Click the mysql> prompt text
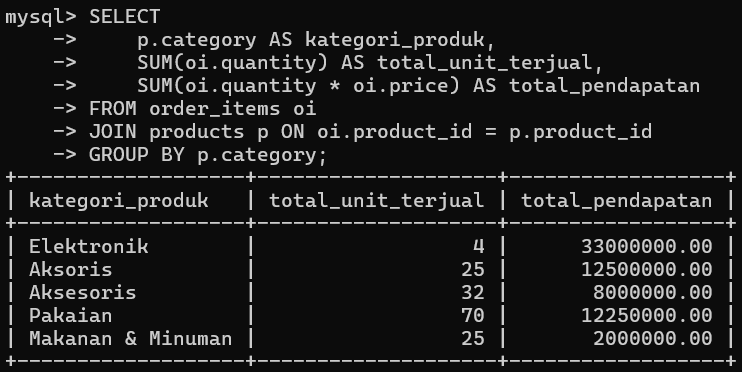The image size is (742, 372). [41, 18]
